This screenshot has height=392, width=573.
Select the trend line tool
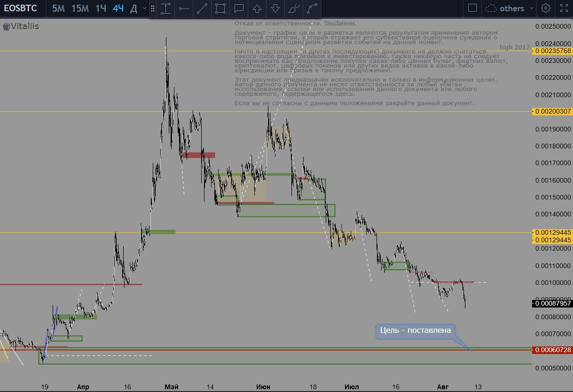[202, 8]
